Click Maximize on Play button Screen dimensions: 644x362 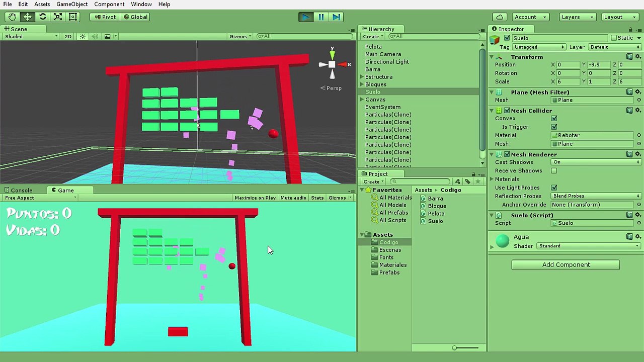tap(255, 198)
